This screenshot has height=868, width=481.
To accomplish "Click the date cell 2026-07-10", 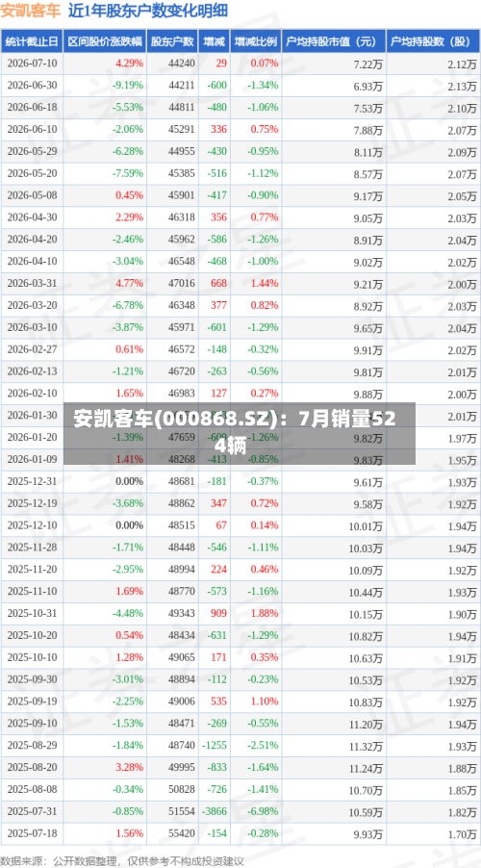I will pos(32,64).
